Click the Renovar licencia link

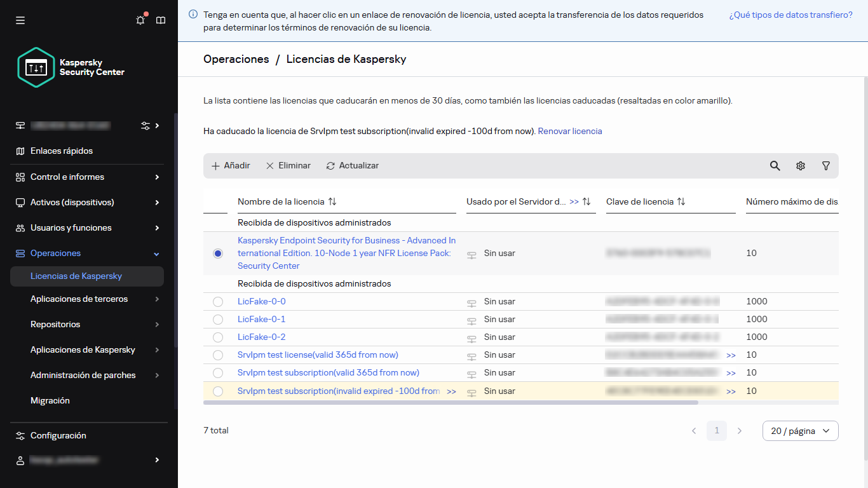(569, 132)
